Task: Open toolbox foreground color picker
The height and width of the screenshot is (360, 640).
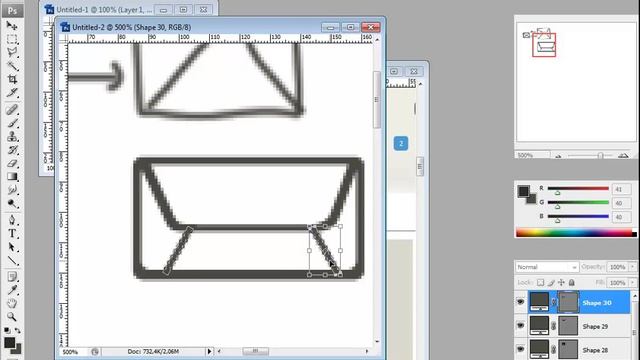Action: [9, 342]
